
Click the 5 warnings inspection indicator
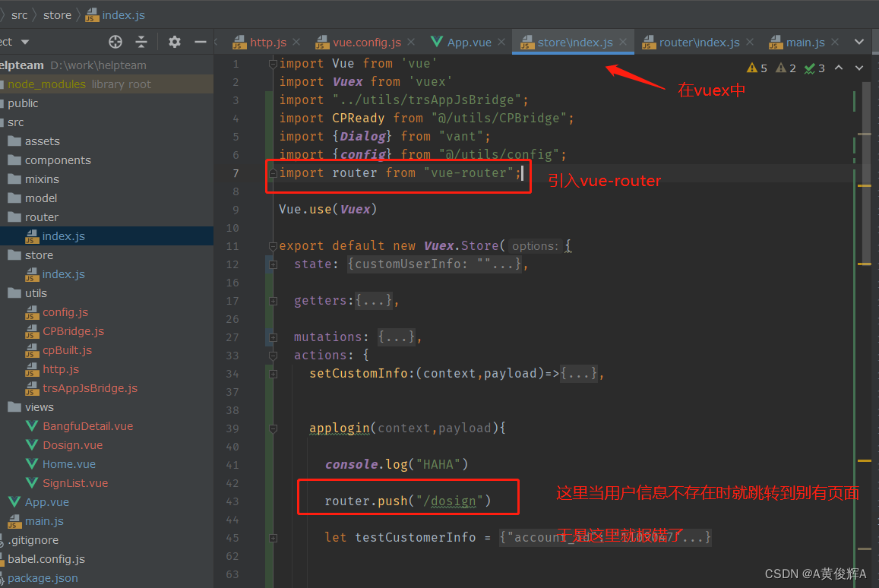[757, 68]
